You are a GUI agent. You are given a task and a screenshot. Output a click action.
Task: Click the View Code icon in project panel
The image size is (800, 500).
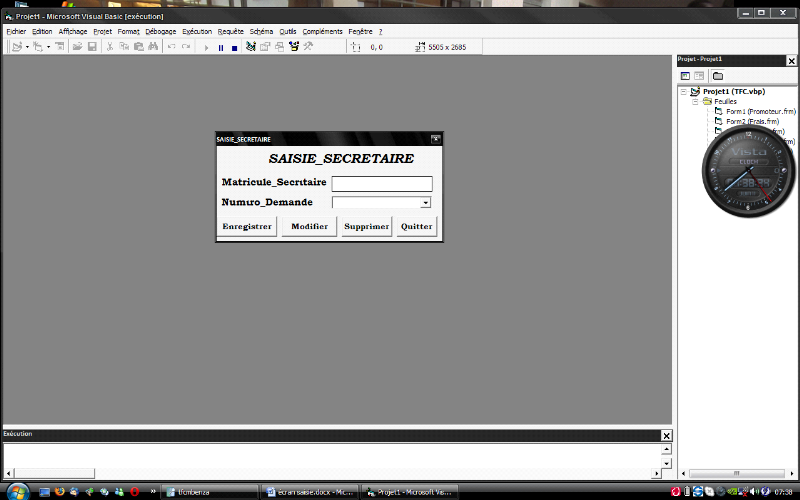point(685,76)
